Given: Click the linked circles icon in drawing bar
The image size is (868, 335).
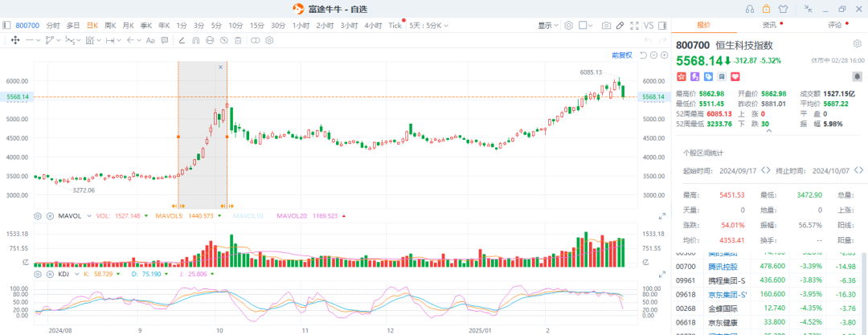Looking at the screenshot, I should click(x=256, y=40).
